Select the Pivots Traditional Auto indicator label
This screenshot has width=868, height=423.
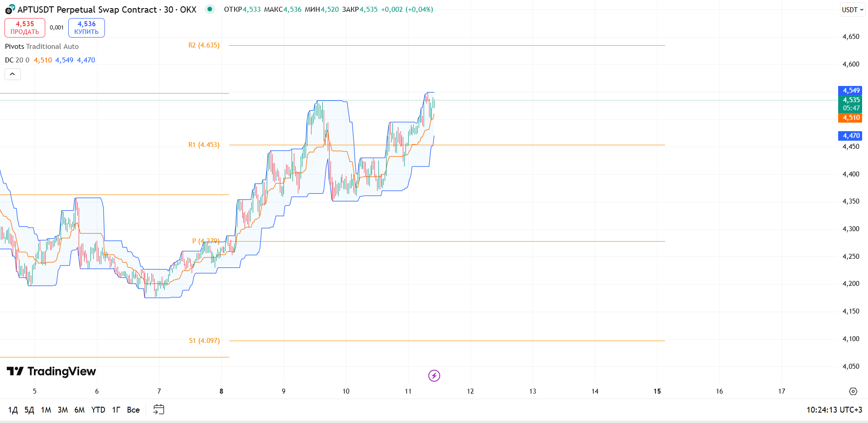coord(42,47)
